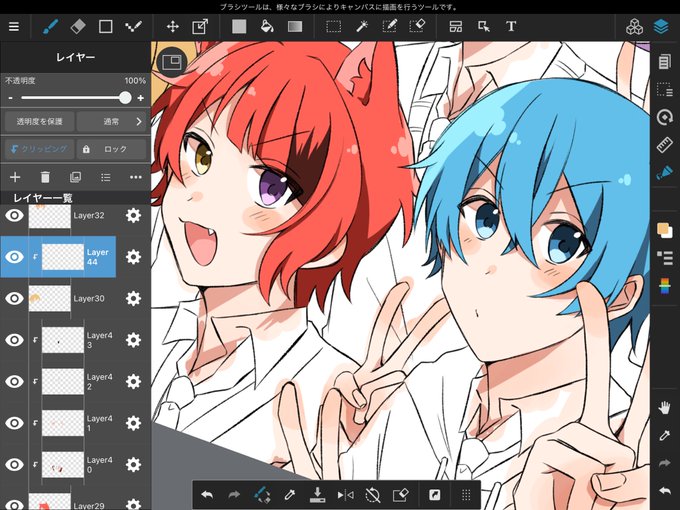Open the layer more options menu
Screen dimensions: 680x510
(x=136, y=177)
